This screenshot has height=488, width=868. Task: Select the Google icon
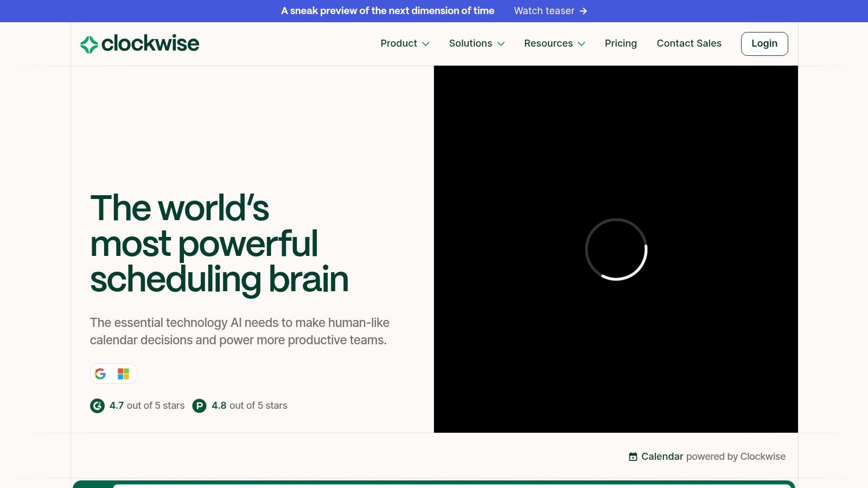[100, 374]
